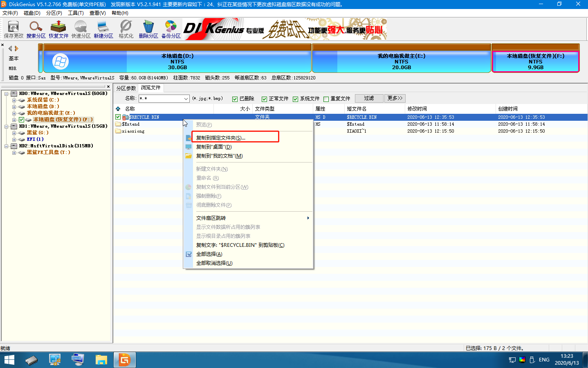
Task: Open the 名称 filter combo box dropdown
Action: point(186,99)
